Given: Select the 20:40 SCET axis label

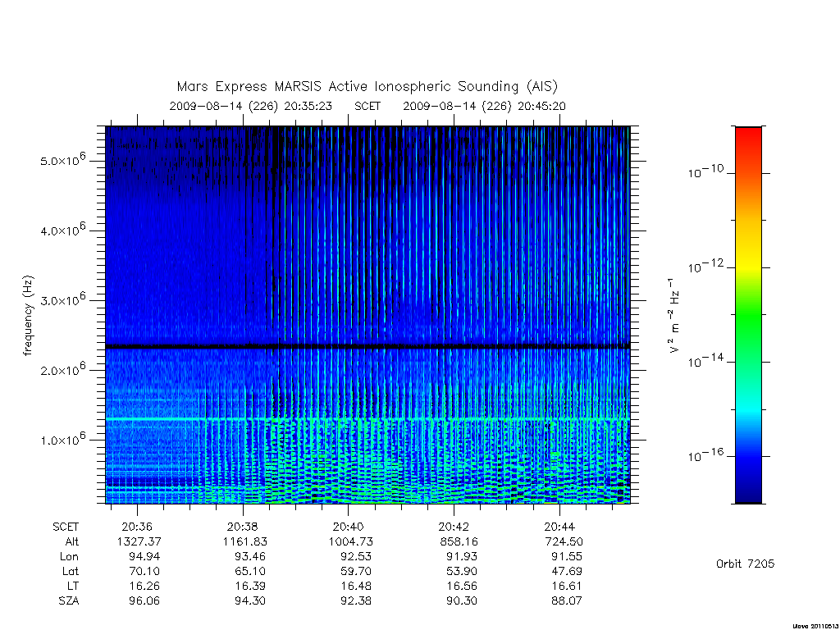Looking at the screenshot, I should pos(348,527).
